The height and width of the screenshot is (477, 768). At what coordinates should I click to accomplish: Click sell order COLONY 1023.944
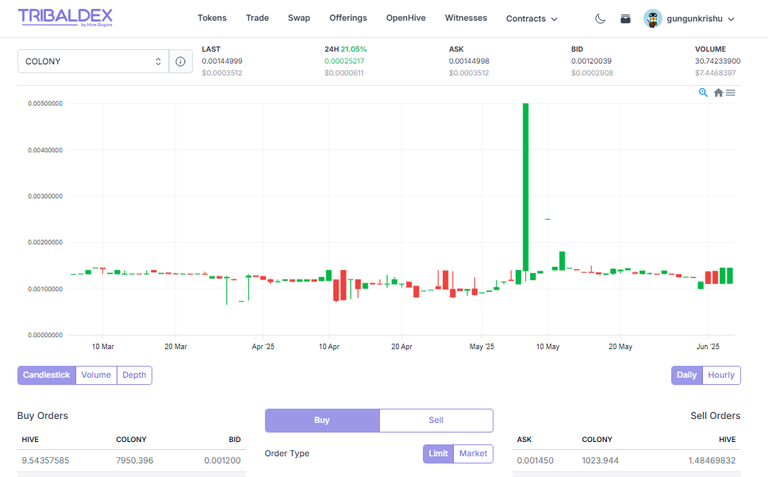[x=600, y=460]
